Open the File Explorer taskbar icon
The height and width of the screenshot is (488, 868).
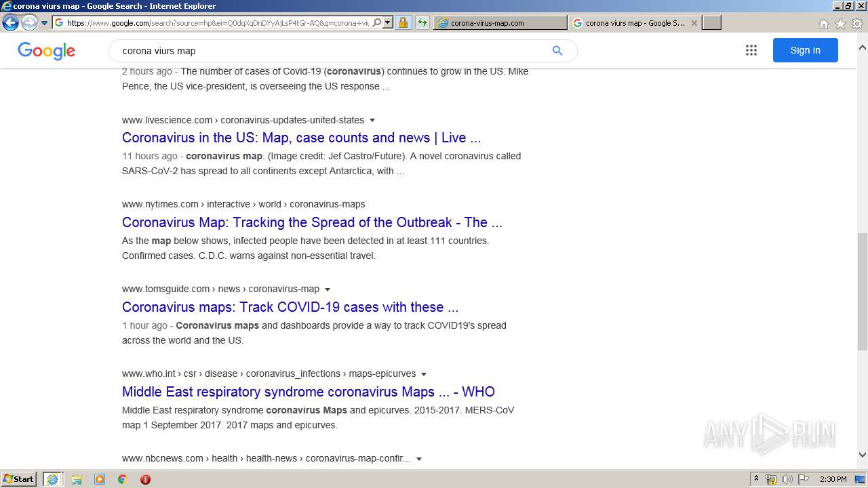77,479
